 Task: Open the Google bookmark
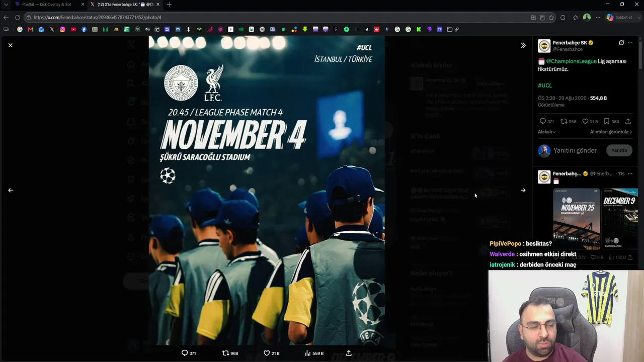(20, 30)
